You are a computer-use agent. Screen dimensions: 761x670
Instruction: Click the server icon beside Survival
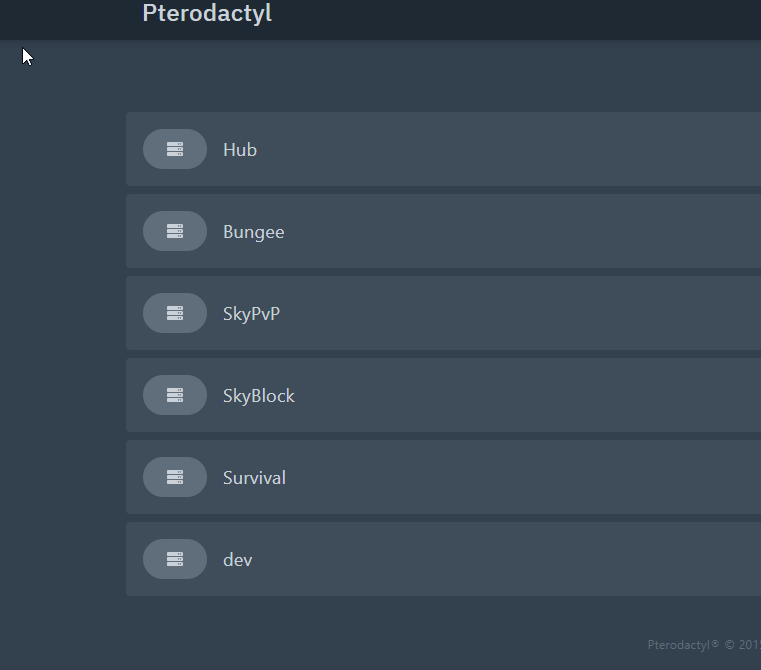click(175, 477)
